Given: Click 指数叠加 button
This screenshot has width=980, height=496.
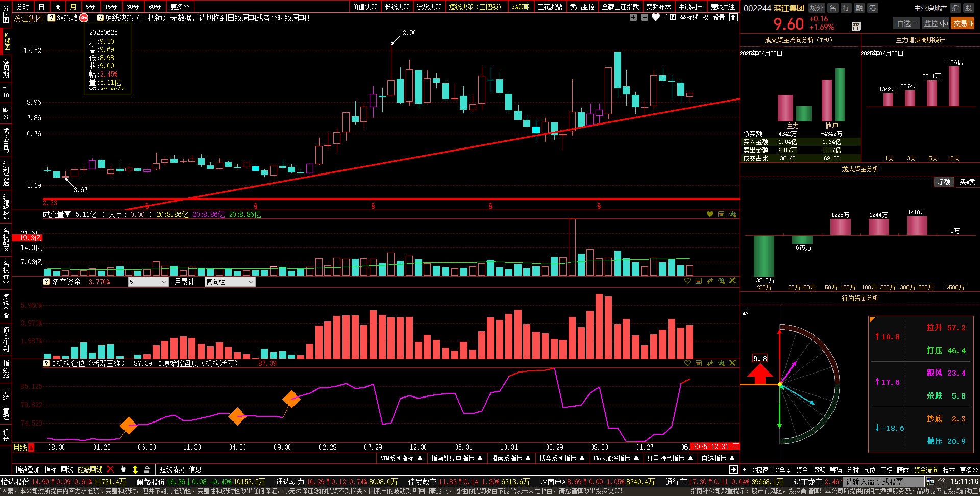Looking at the screenshot, I should pyautogui.click(x=28, y=469).
